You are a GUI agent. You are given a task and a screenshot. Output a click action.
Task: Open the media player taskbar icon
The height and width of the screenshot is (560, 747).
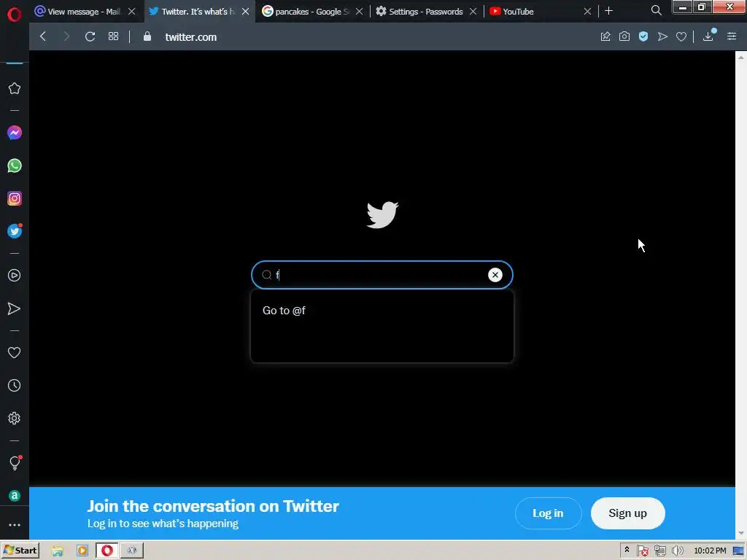[82, 551]
